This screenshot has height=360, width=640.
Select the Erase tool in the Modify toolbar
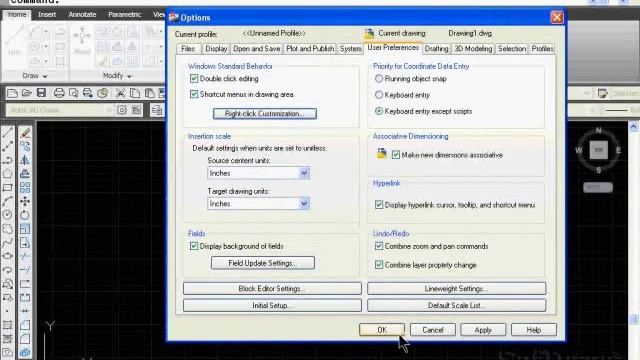(25, 132)
